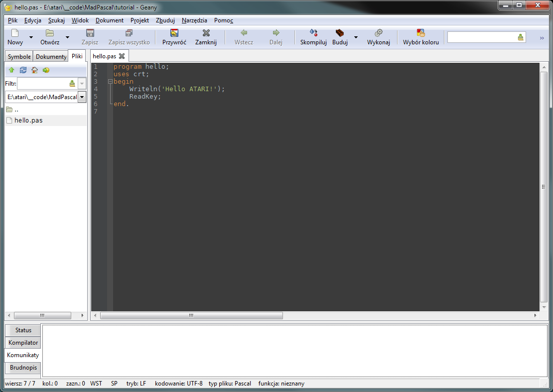Go up a directory with green arrow

coord(11,70)
